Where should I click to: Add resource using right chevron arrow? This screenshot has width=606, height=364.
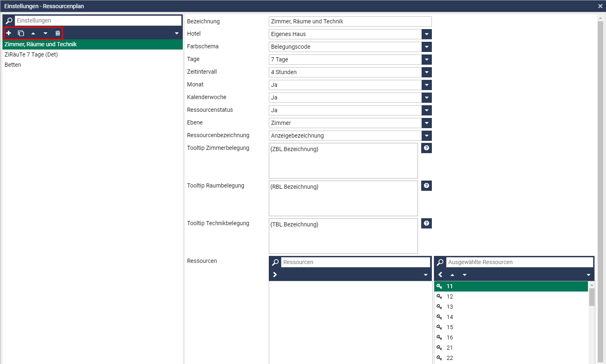[275, 275]
